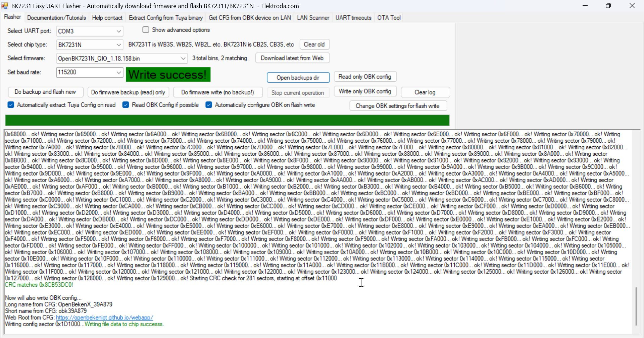Click Do backup and flash new

(x=45, y=92)
